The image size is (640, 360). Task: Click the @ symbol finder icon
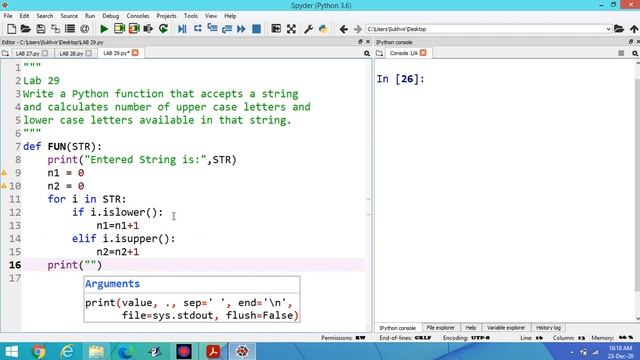[x=84, y=29]
